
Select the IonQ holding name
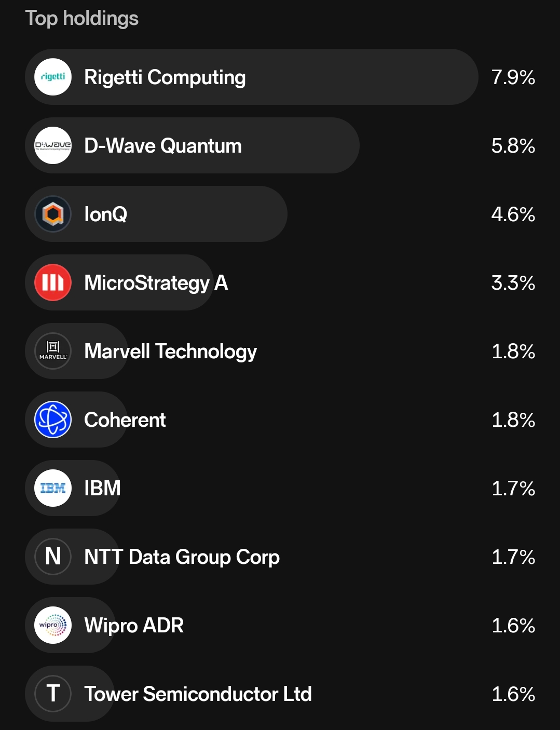pyautogui.click(x=105, y=214)
